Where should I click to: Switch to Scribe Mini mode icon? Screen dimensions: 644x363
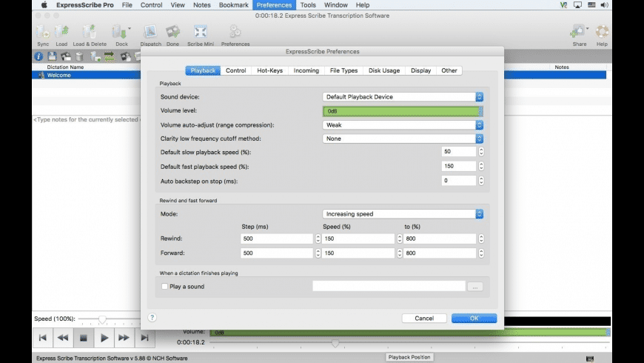coord(201,32)
